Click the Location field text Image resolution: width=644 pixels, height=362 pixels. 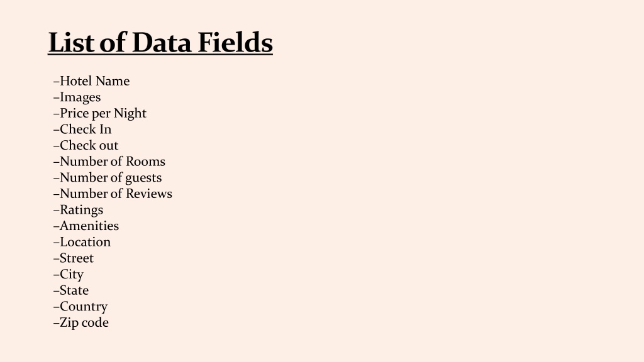pyautogui.click(x=82, y=242)
